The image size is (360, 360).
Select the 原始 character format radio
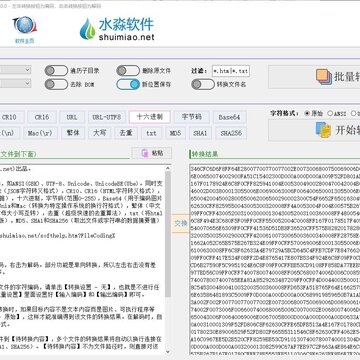click(307, 113)
